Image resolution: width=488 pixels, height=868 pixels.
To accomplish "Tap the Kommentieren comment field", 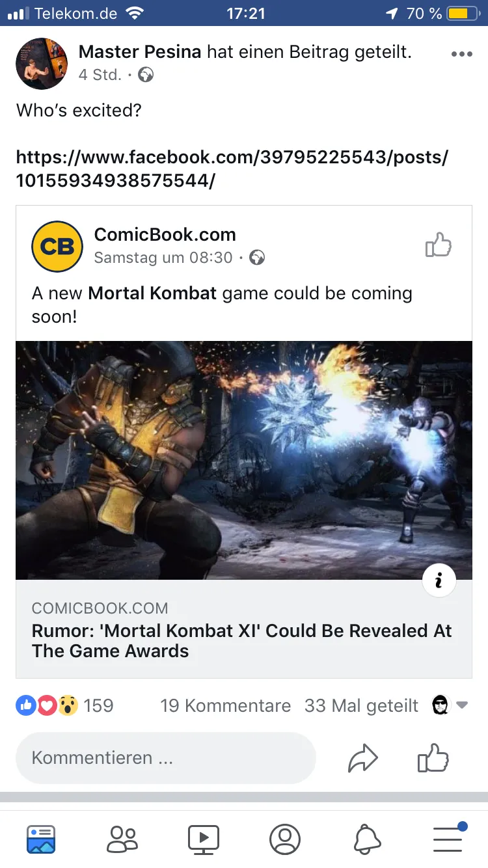I will coord(166,758).
